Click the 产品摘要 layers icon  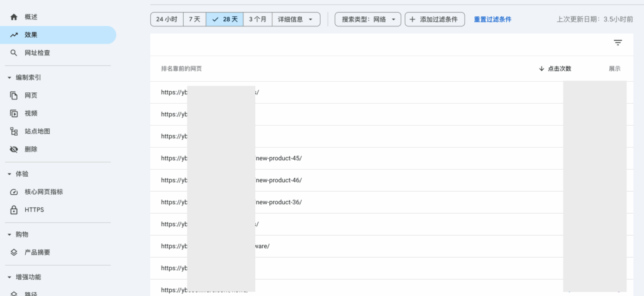pyautogui.click(x=14, y=253)
